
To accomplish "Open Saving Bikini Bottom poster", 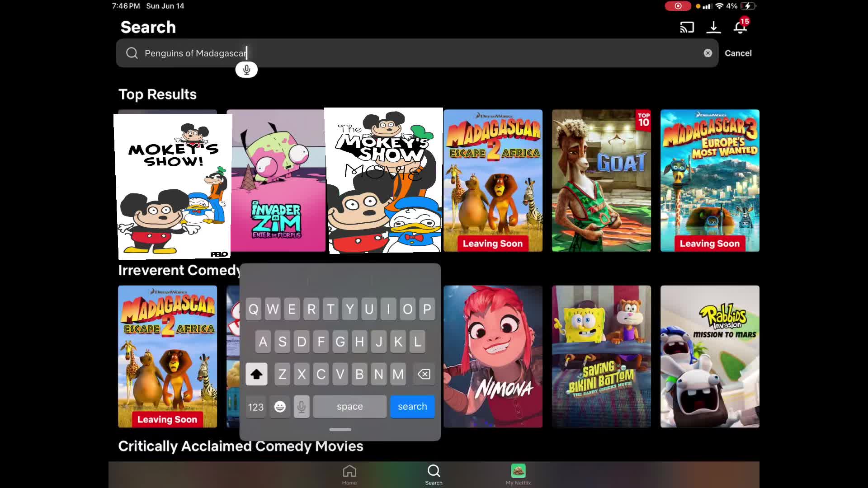I will coord(601,357).
